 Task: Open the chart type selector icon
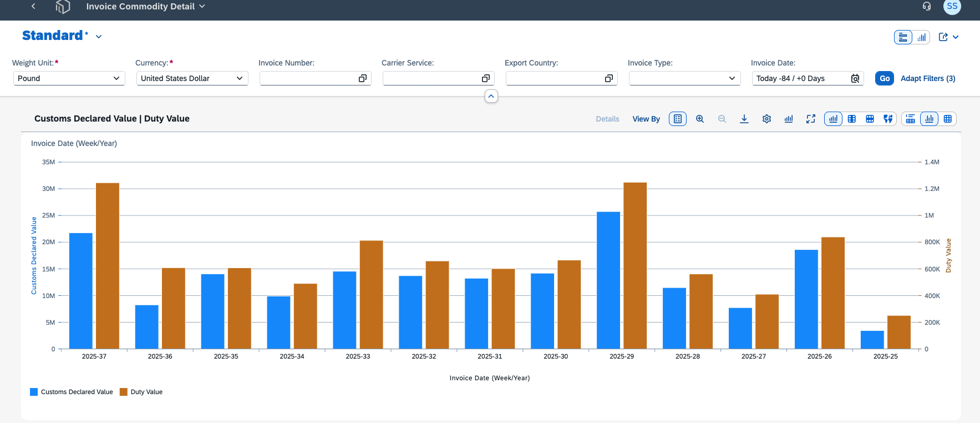click(x=789, y=119)
